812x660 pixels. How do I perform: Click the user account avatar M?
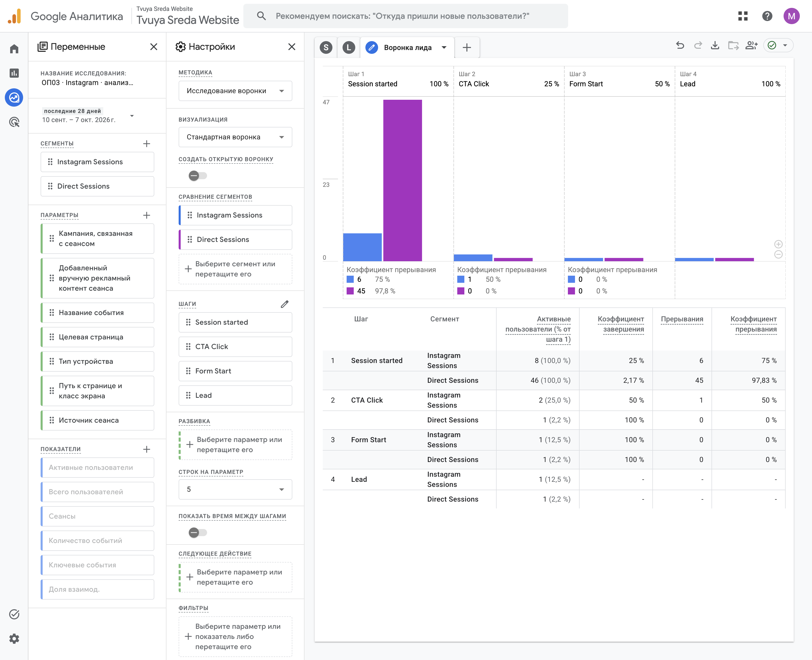click(x=791, y=16)
